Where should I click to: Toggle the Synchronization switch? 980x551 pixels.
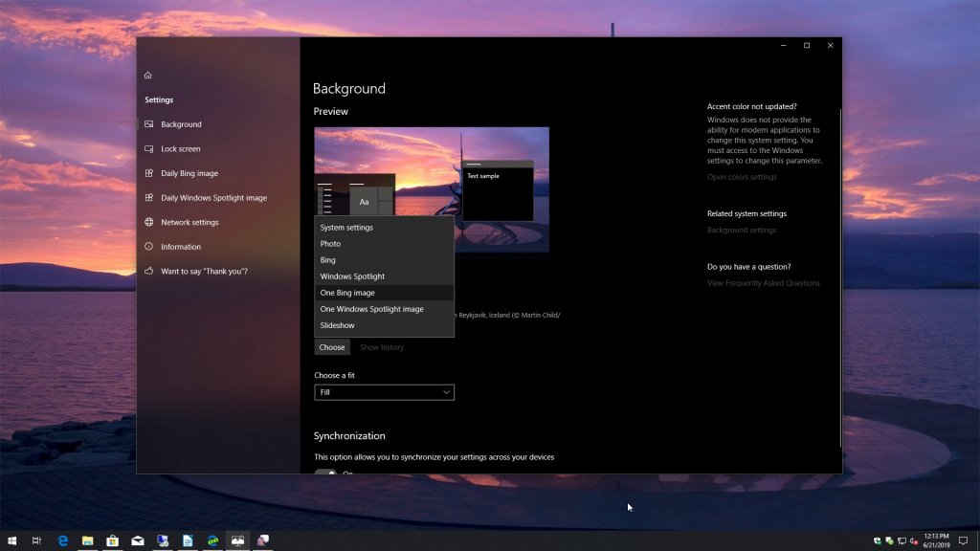point(325,472)
